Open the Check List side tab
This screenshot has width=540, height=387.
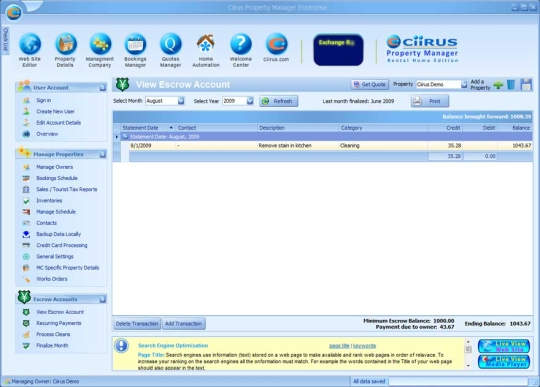5,39
